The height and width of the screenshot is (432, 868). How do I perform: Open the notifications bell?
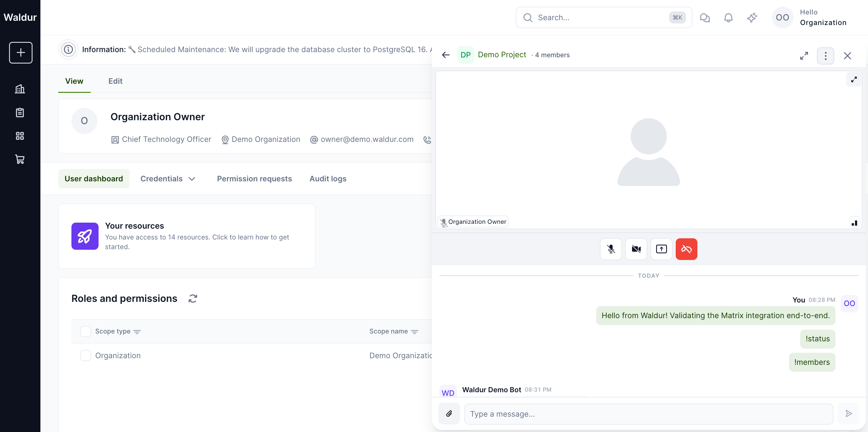(x=728, y=17)
